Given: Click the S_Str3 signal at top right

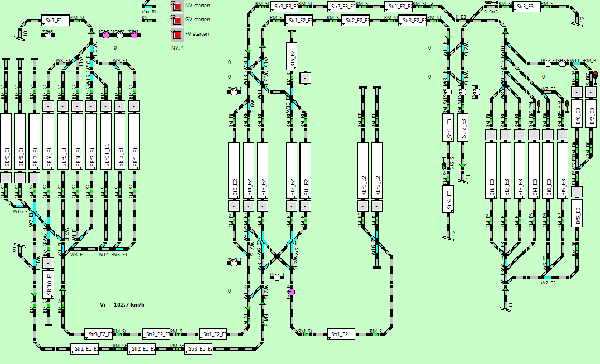Looking at the screenshot, I should click(x=489, y=3).
